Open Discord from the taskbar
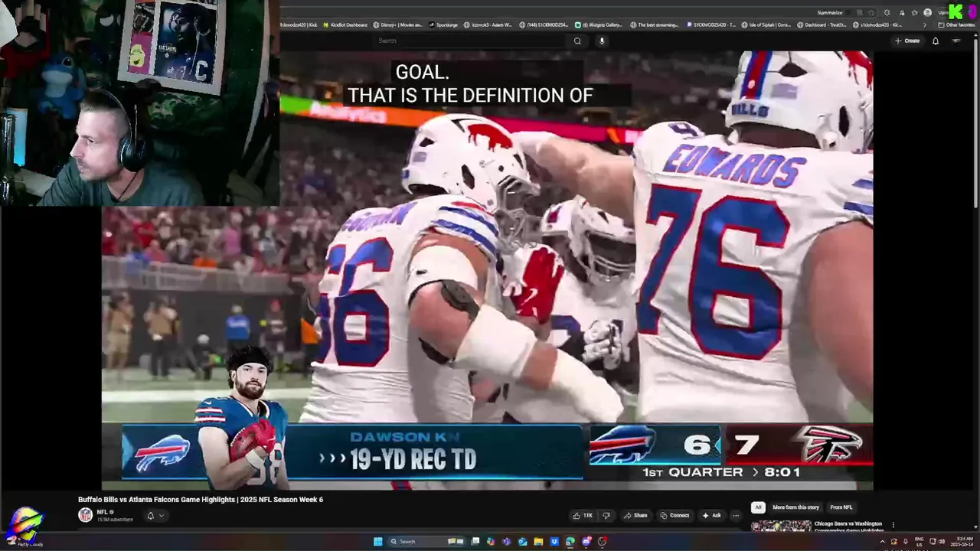Image resolution: width=980 pixels, height=551 pixels. 586,541
